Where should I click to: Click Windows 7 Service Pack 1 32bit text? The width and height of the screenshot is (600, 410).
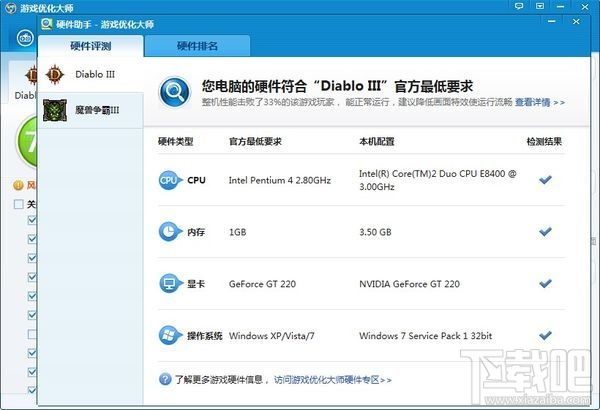pos(426,336)
